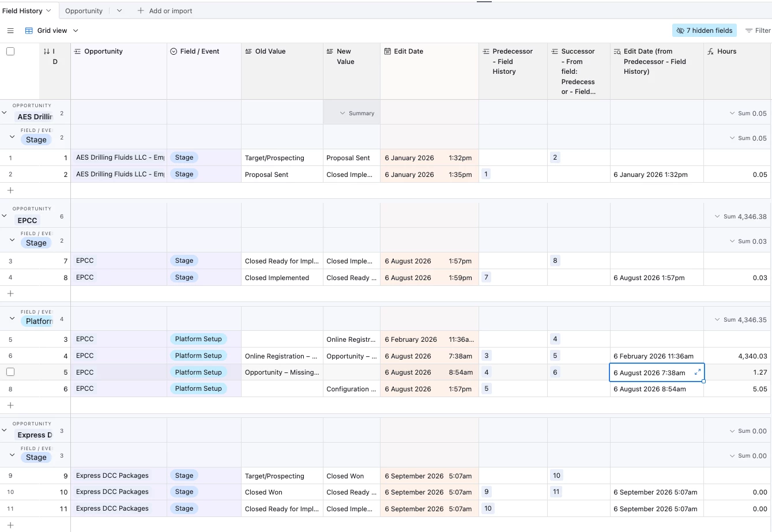Image resolution: width=772 pixels, height=532 pixels.
Task: Select the 'Online Registration –' old value cell
Action: (x=282, y=356)
